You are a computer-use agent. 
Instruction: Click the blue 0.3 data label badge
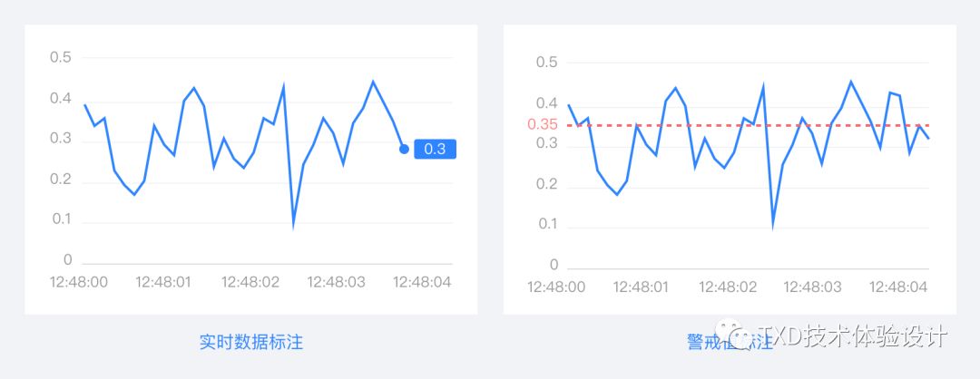(x=435, y=150)
